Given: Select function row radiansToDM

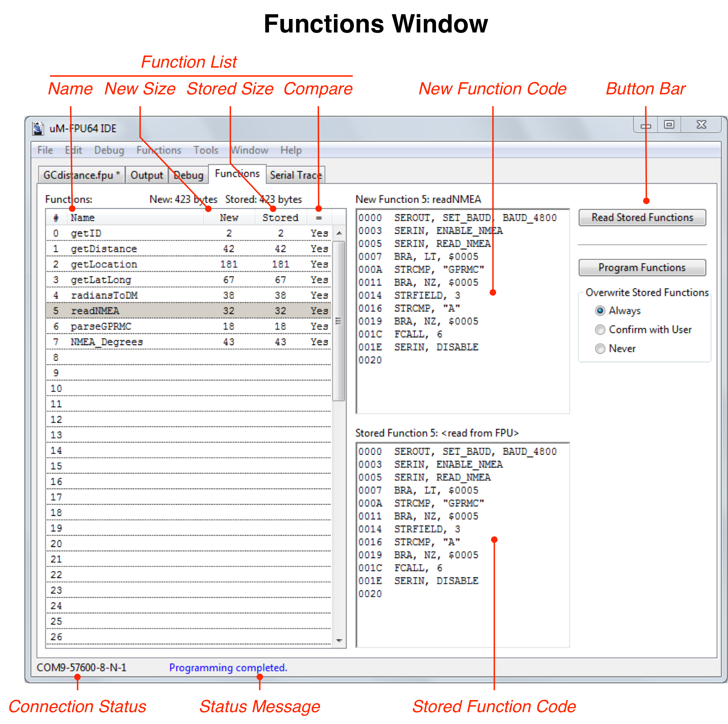Looking at the screenshot, I should tap(188, 295).
